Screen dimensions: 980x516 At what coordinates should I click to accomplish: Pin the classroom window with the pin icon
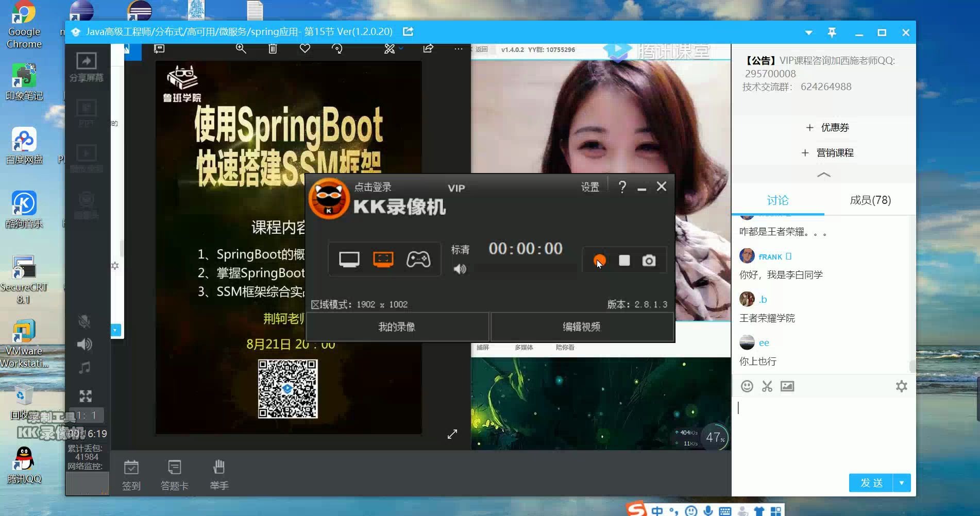(832, 32)
